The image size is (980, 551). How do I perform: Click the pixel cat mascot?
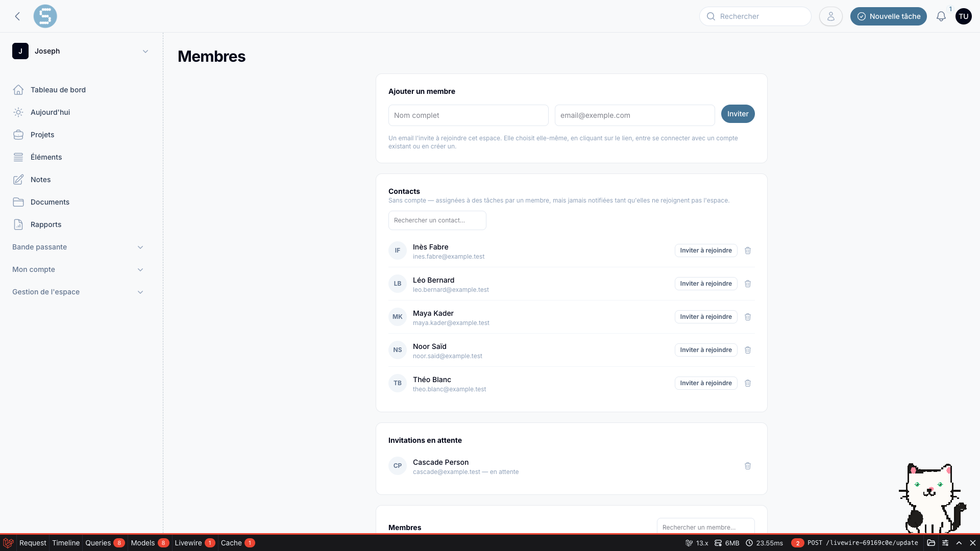pyautogui.click(x=932, y=498)
